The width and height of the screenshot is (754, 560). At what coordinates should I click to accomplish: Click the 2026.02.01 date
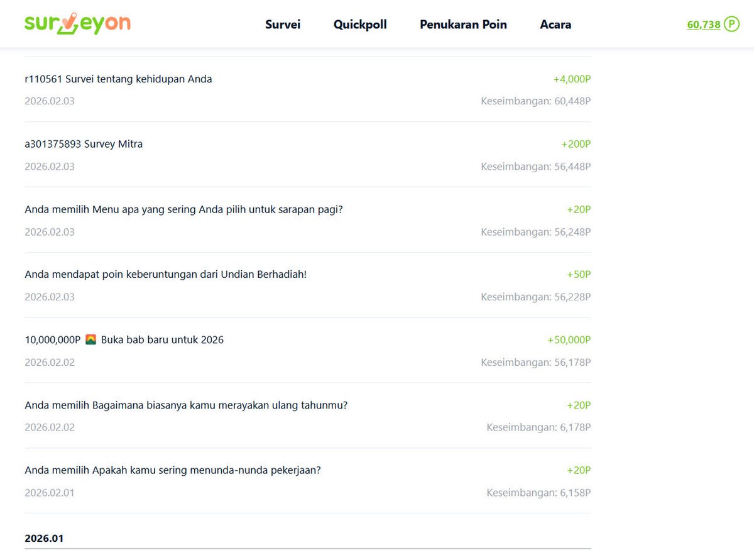click(50, 493)
